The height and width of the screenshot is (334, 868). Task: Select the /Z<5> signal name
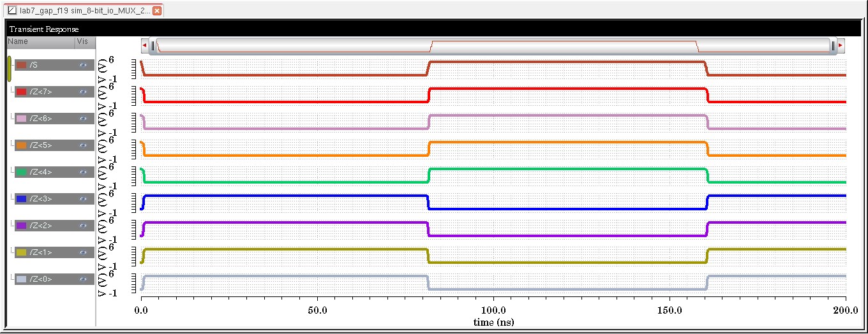click(x=40, y=145)
